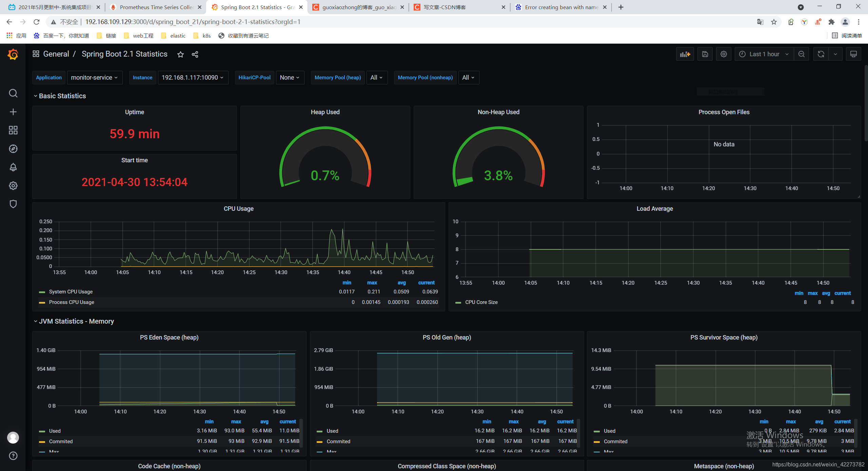868x471 pixels.
Task: Open the refresh interval dropdown arrow
Action: pyautogui.click(x=835, y=54)
